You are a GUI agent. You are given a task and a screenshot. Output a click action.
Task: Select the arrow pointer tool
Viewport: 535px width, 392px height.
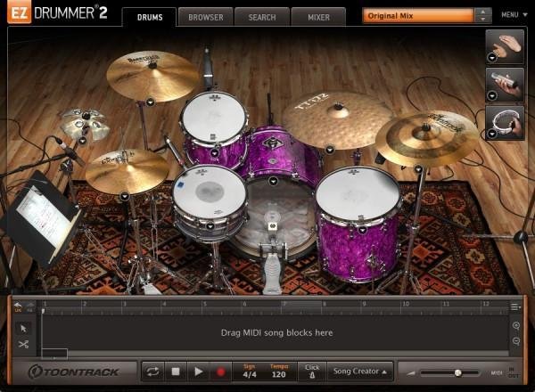[23, 328]
